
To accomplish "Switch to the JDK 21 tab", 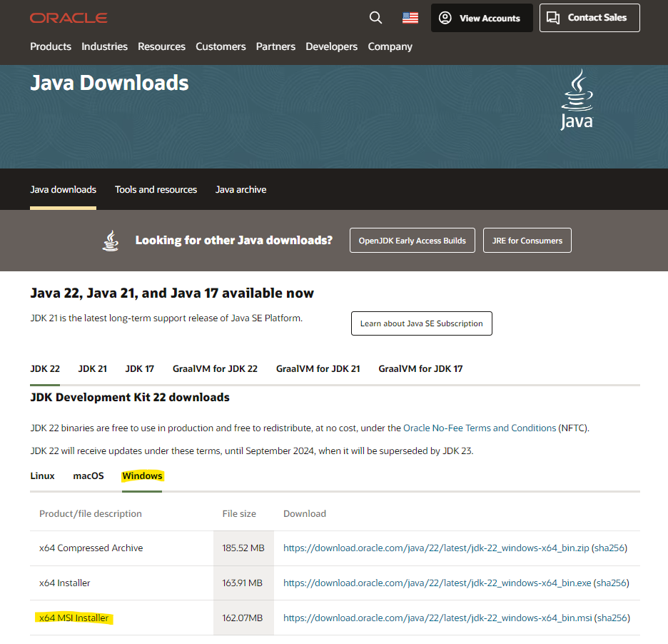I will pyautogui.click(x=93, y=369).
